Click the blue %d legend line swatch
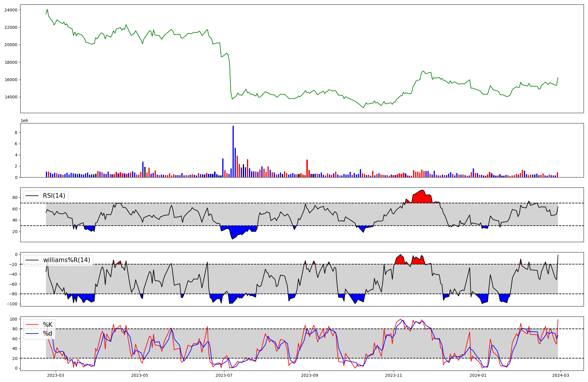The width and height of the screenshot is (588, 382). click(32, 334)
